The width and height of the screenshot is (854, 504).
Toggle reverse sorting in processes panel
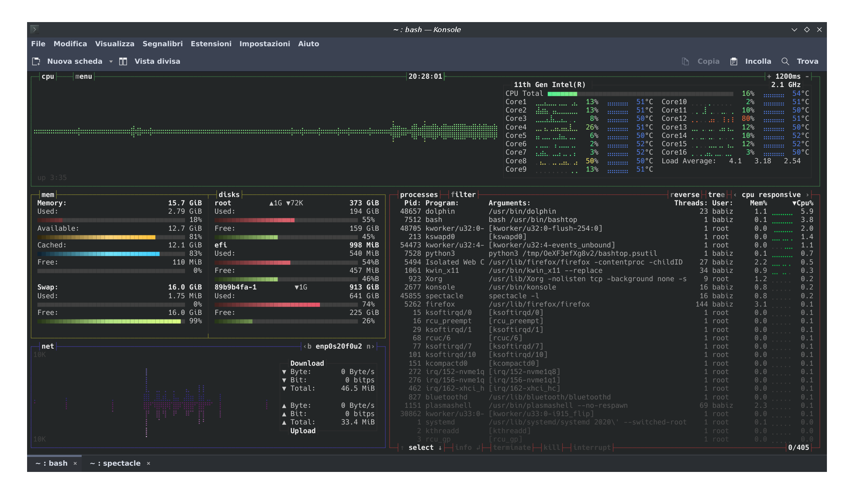pyautogui.click(x=684, y=195)
